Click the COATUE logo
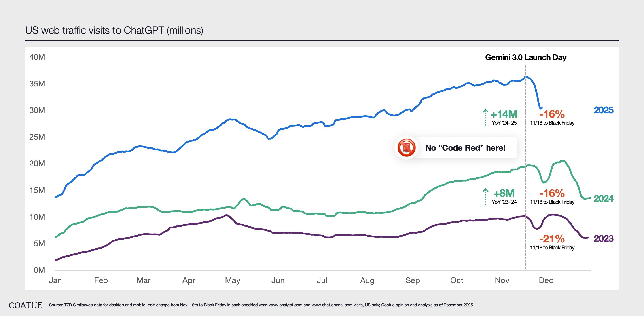The image size is (644, 316). point(25,305)
